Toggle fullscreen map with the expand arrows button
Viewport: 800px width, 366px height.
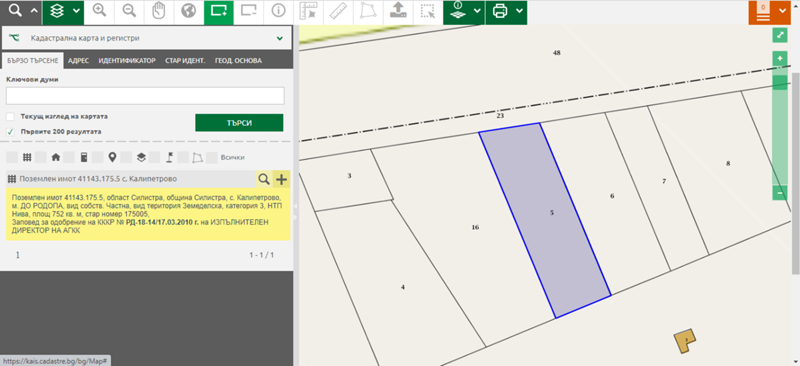click(780, 35)
